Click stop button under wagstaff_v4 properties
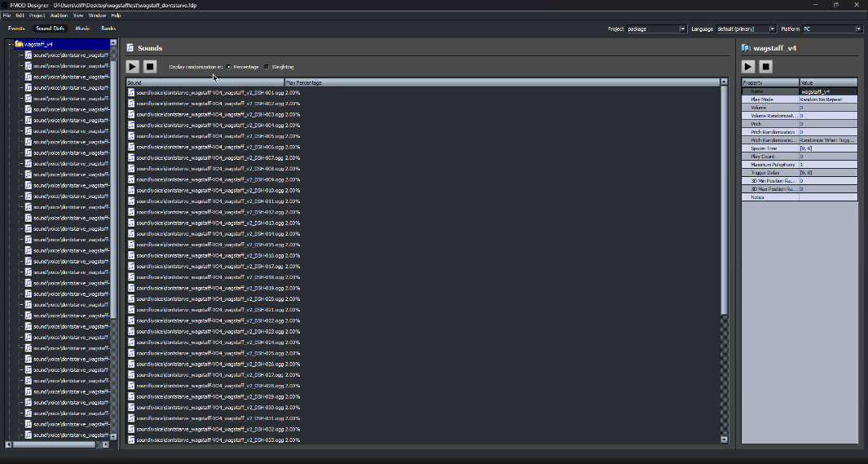The width and height of the screenshot is (868, 464). point(765,66)
